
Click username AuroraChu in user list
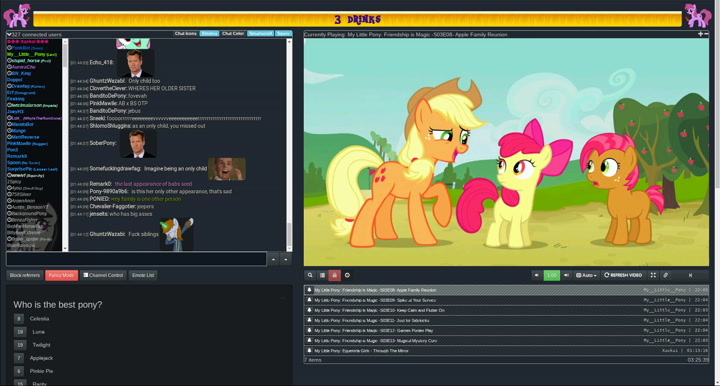tap(23, 67)
